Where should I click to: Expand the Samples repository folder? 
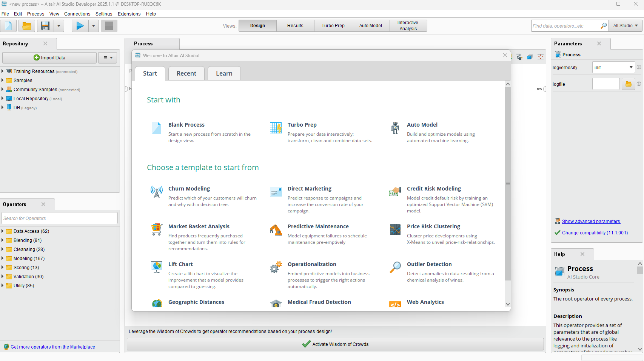point(2,80)
